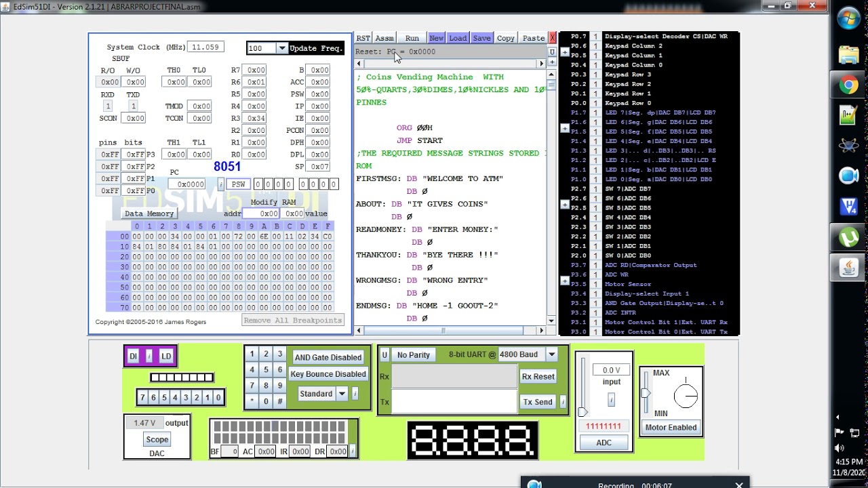Open the UART info icon next to Tx Send
The image size is (868, 488).
[563, 402]
